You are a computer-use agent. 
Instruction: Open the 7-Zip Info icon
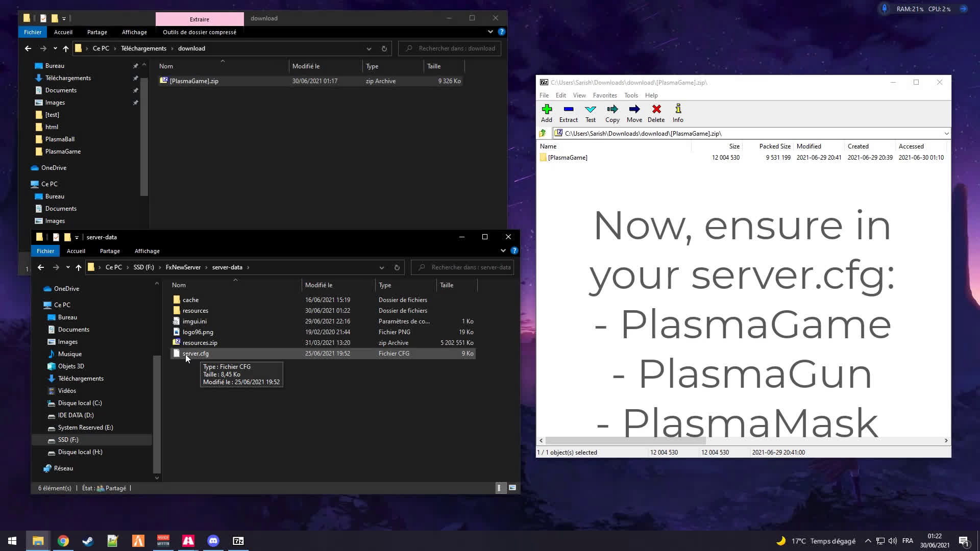click(x=678, y=113)
